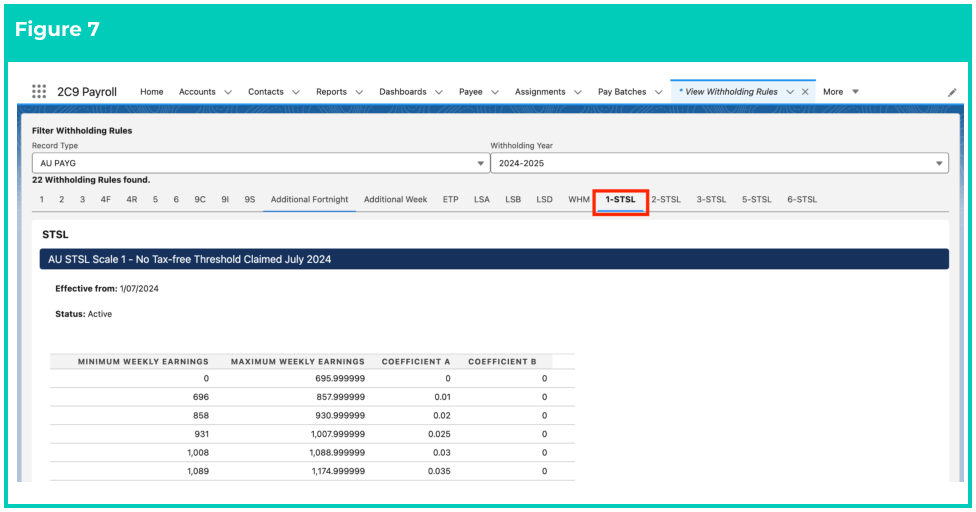Expand the Accounts dropdown chevron
The image size is (976, 512).
coord(228,92)
